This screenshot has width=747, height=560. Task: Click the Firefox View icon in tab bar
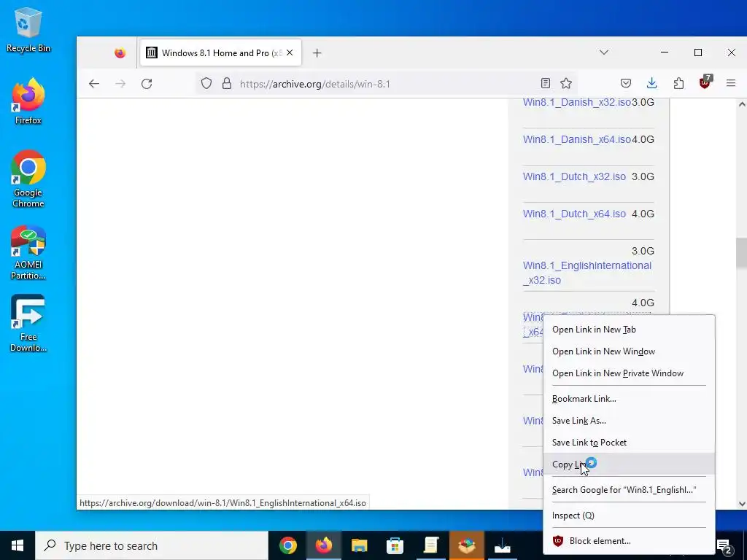point(120,52)
